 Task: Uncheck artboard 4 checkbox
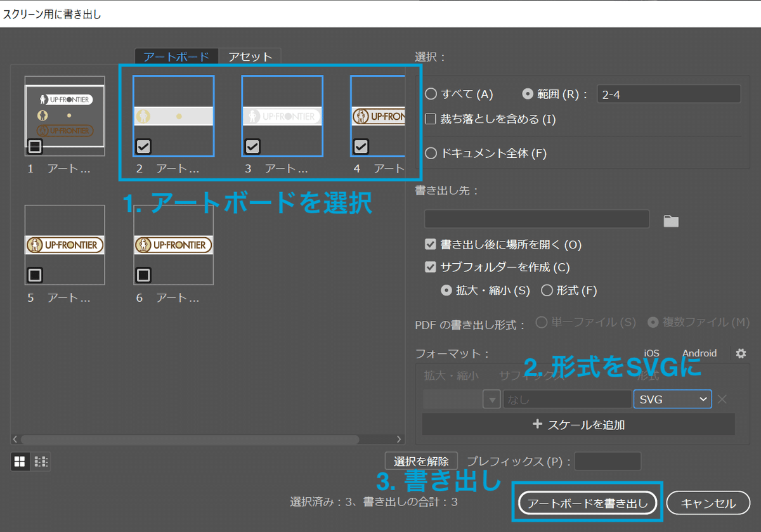tap(361, 147)
